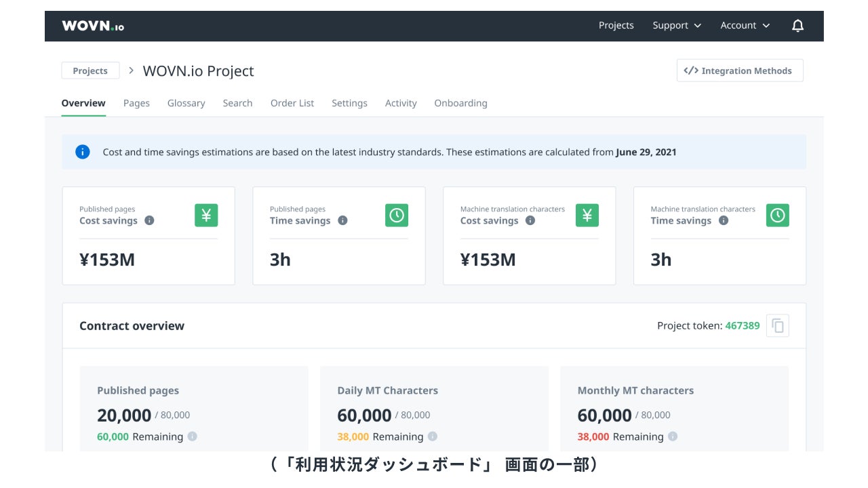
Task: Expand the Account dropdown menu
Action: coord(745,26)
